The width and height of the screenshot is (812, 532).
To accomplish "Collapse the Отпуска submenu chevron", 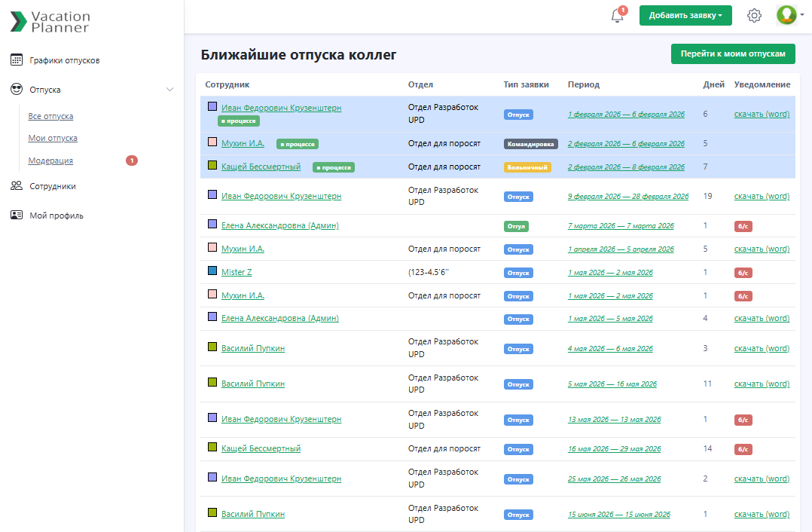I will pyautogui.click(x=169, y=90).
